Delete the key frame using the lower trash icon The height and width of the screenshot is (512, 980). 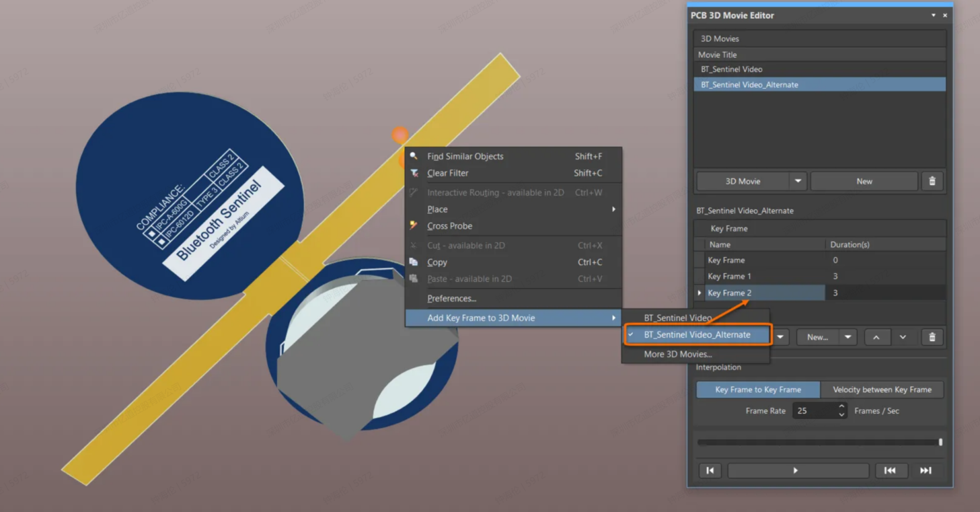(932, 337)
